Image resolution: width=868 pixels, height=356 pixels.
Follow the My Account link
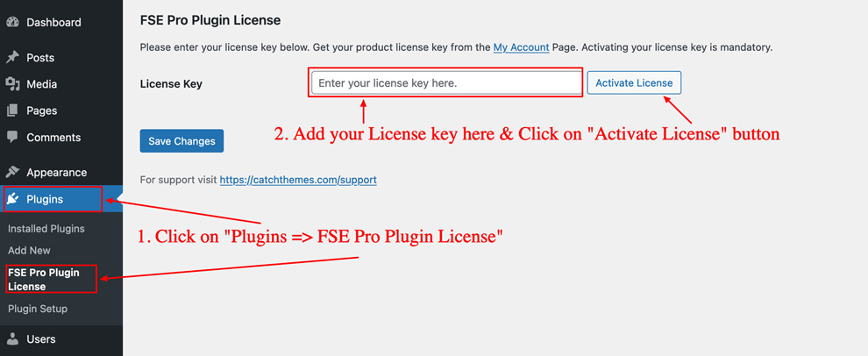(521, 47)
